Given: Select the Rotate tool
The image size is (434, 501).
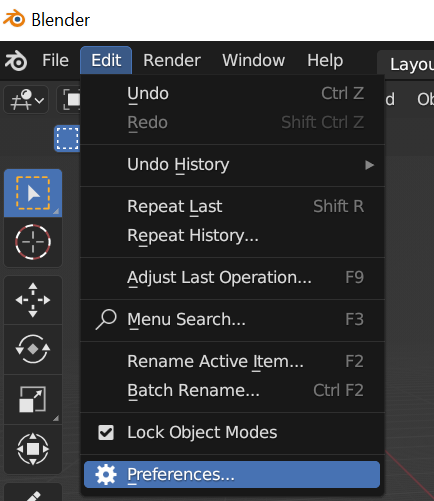Looking at the screenshot, I should click(33, 349).
